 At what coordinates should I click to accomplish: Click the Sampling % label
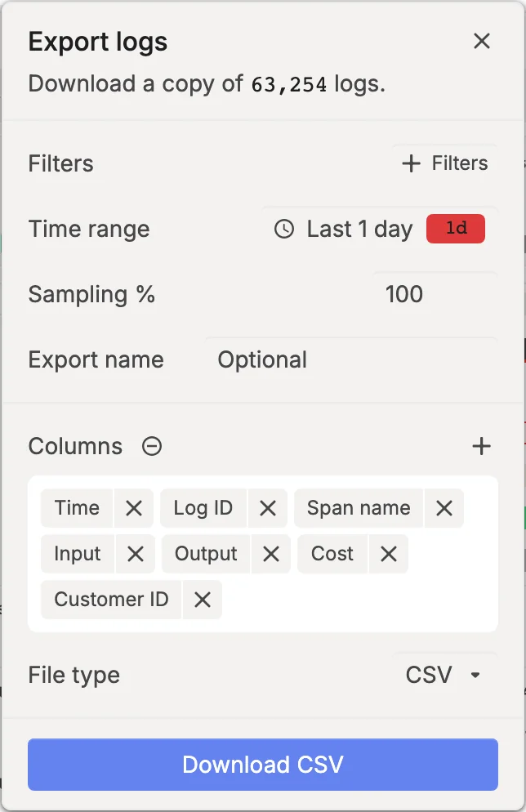click(91, 294)
